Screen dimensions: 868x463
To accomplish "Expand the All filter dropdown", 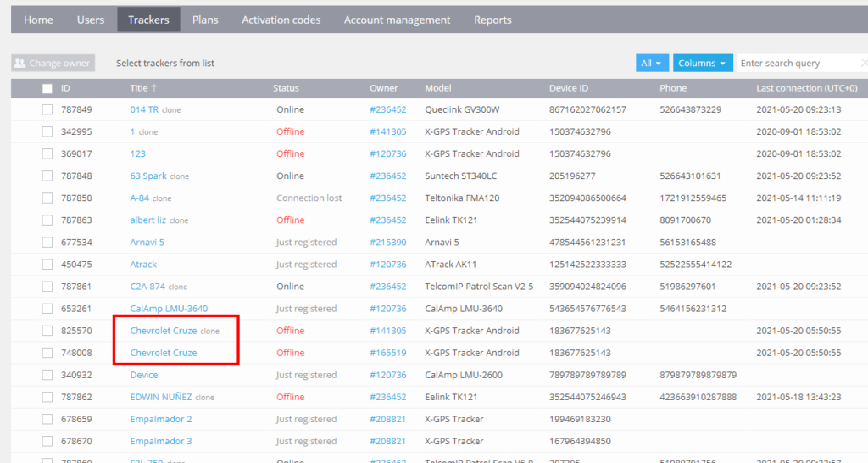I will [652, 63].
